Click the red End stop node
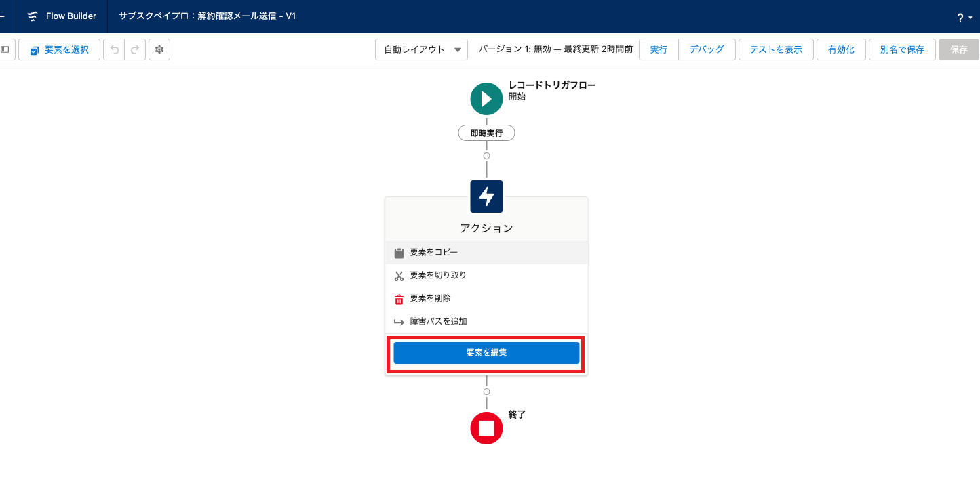This screenshot has height=479, width=980. pos(486,428)
